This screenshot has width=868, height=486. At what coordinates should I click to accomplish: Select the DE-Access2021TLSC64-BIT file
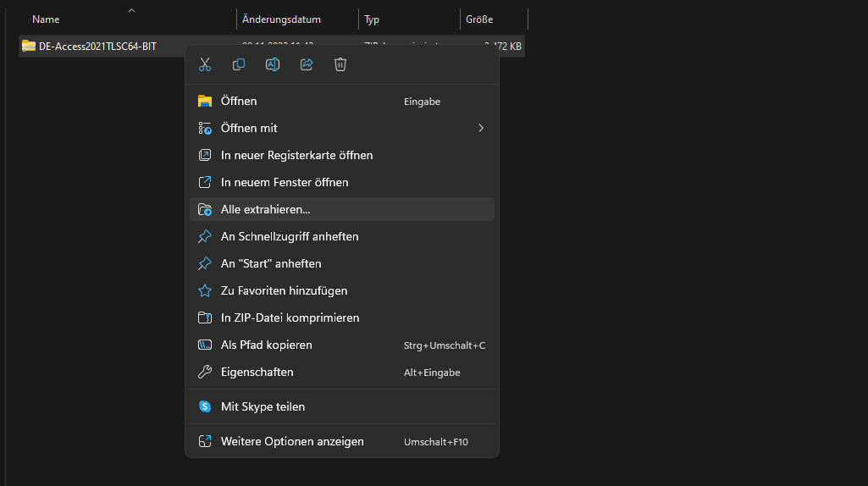click(x=97, y=46)
